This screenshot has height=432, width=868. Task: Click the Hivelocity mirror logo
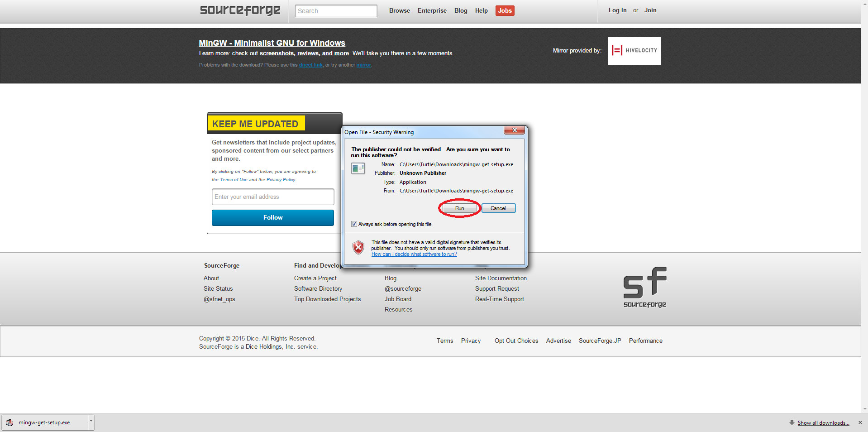tap(634, 51)
